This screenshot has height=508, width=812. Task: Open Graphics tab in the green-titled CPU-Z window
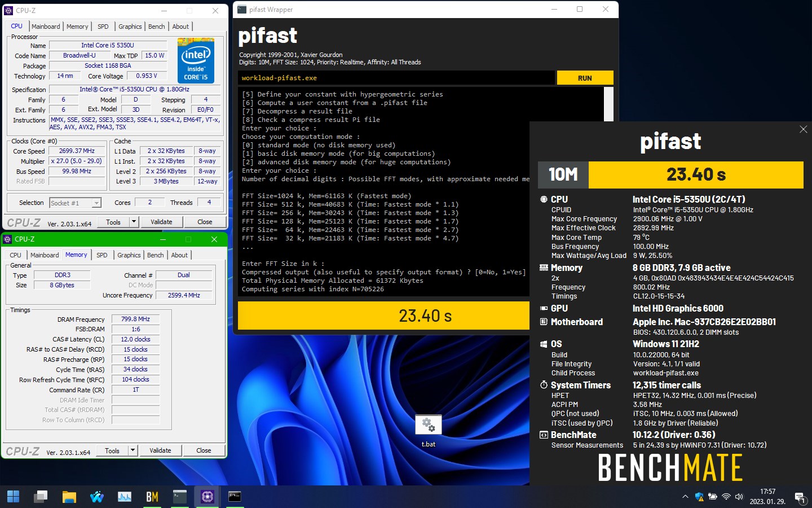pos(129,255)
